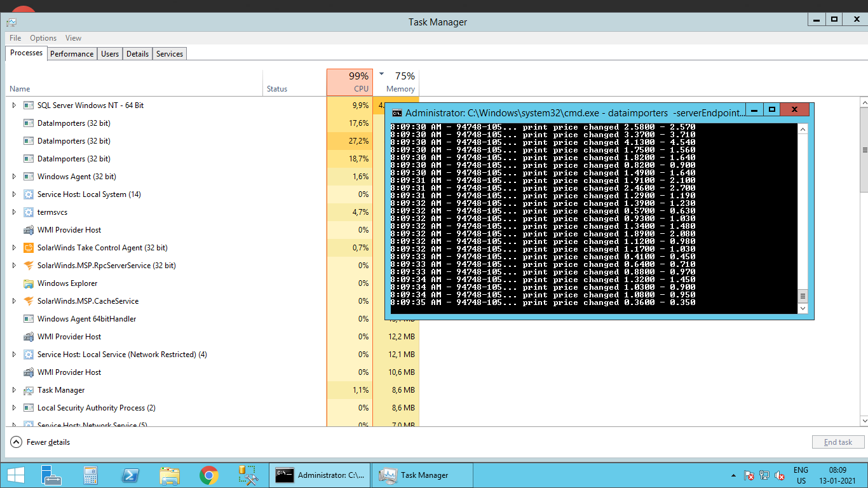868x488 pixels.
Task: Click the ENG US language indicator
Action: click(801, 475)
